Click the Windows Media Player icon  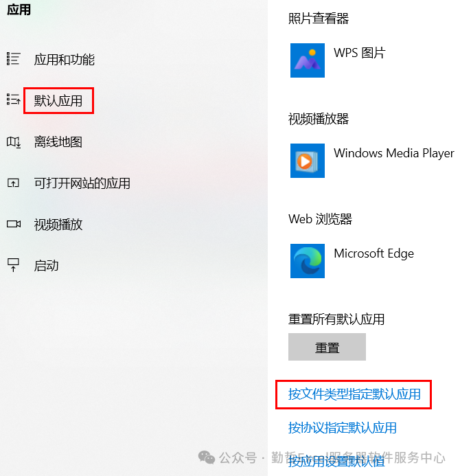[308, 161]
